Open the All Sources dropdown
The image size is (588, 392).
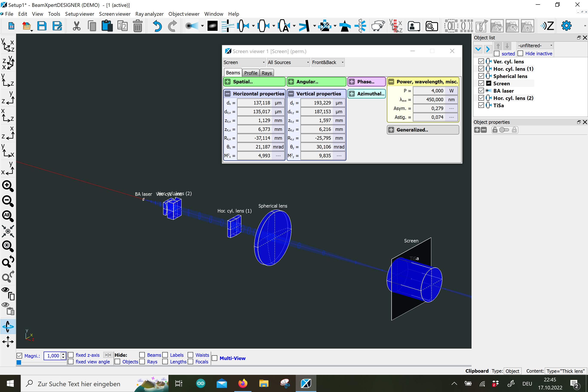(288, 62)
